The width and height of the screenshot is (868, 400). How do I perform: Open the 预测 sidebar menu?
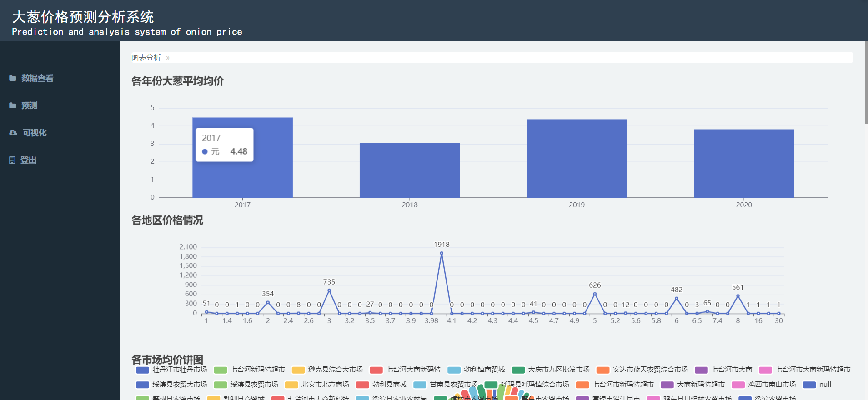click(29, 105)
